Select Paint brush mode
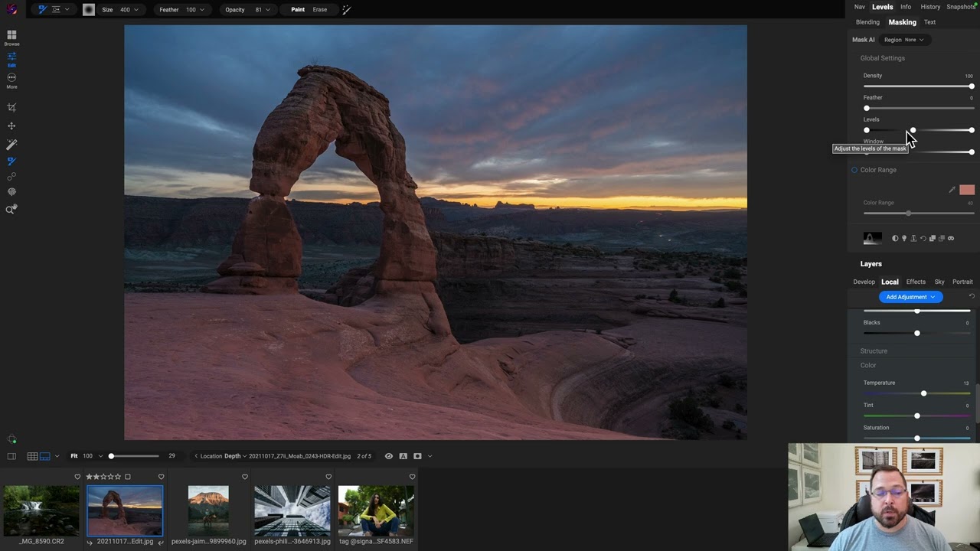Viewport: 980px width, 551px height. coord(298,10)
